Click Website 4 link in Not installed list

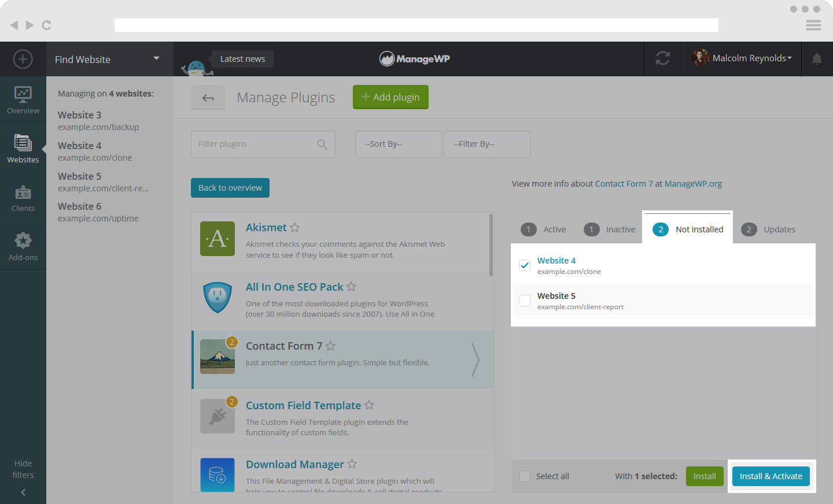(556, 261)
